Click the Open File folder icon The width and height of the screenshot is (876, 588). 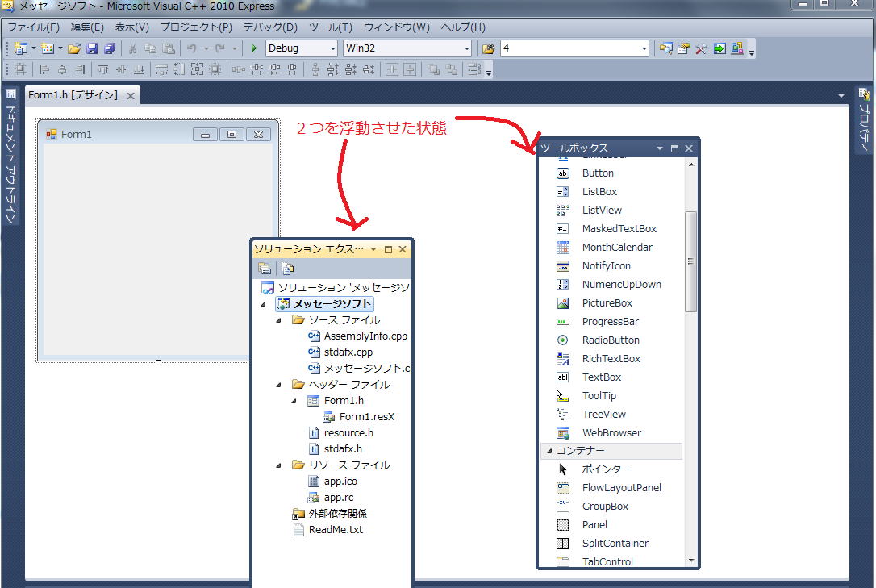point(74,48)
